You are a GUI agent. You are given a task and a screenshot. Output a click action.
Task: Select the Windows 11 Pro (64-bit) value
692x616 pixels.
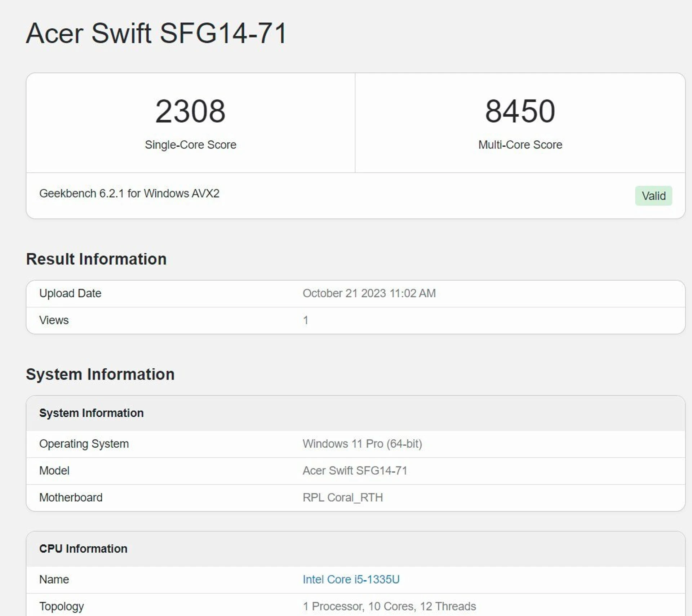[x=362, y=444]
